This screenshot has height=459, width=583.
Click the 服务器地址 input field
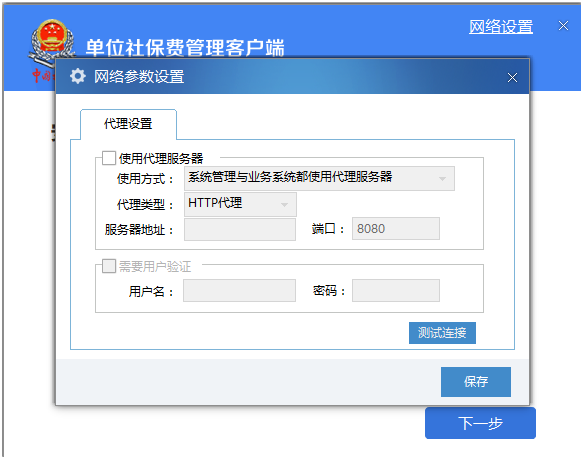point(240,230)
